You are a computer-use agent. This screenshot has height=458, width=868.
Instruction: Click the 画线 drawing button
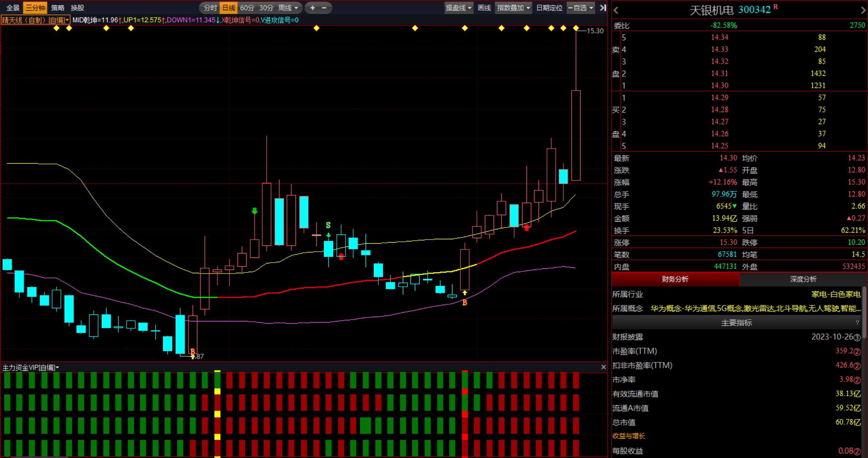click(484, 8)
